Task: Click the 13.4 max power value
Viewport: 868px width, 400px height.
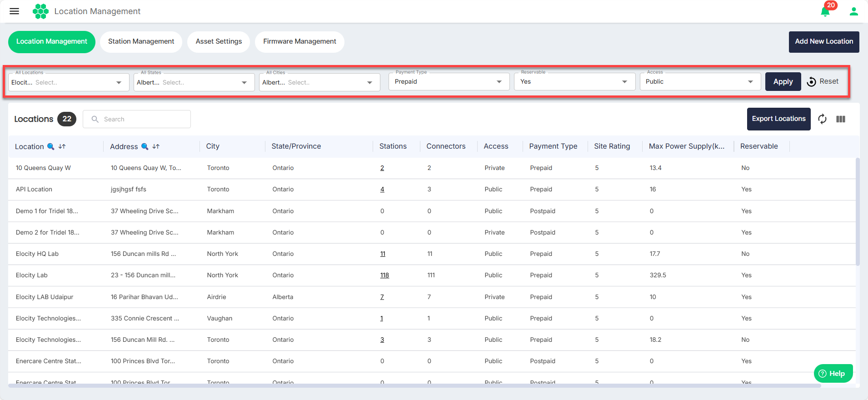Action: (x=655, y=168)
